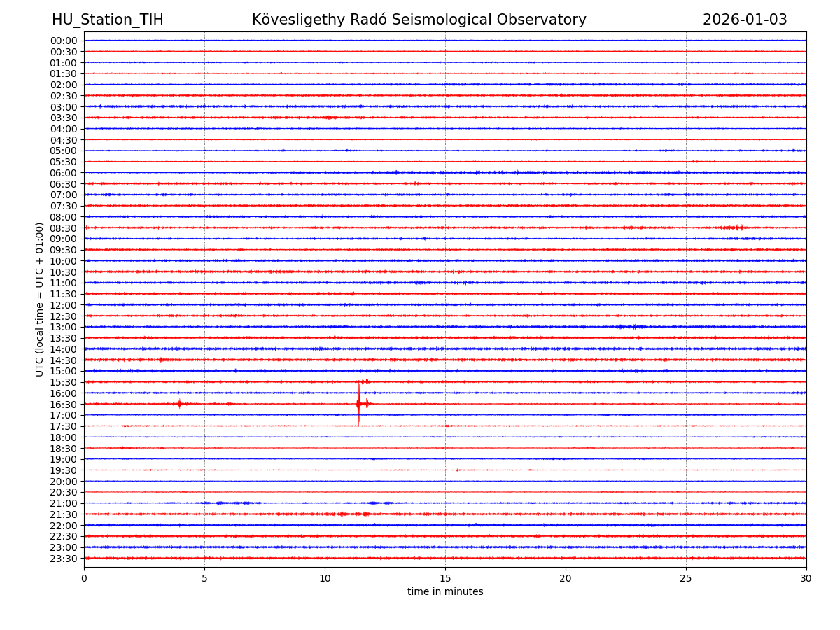Click the HU_Station_TIH station label

click(107, 20)
